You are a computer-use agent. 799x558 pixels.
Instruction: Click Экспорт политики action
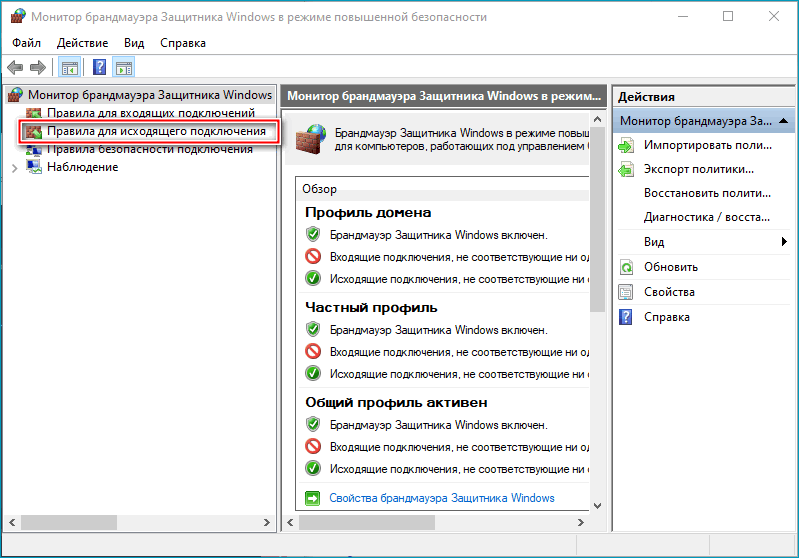(699, 169)
